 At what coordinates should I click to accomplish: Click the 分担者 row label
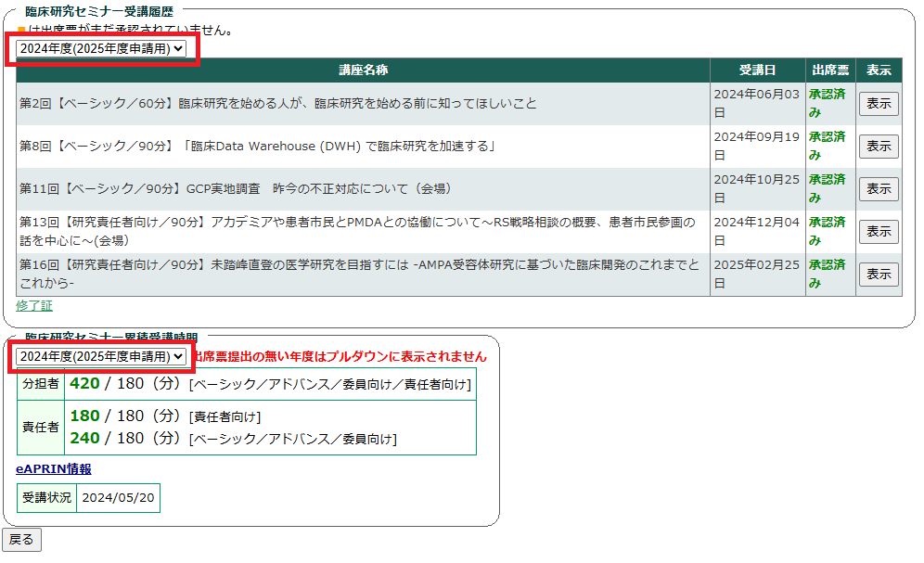coord(41,384)
